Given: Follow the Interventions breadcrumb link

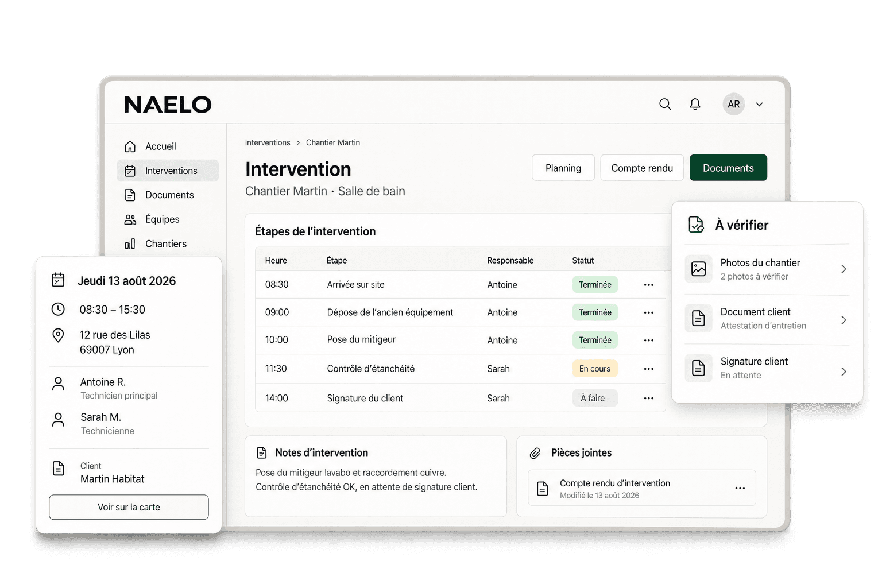Looking at the screenshot, I should pyautogui.click(x=268, y=142).
